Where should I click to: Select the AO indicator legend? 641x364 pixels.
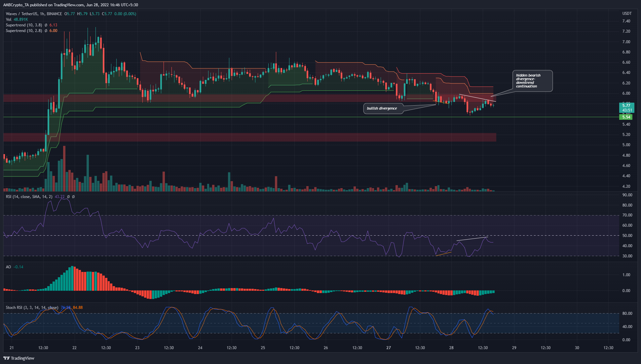pyautogui.click(x=8, y=267)
